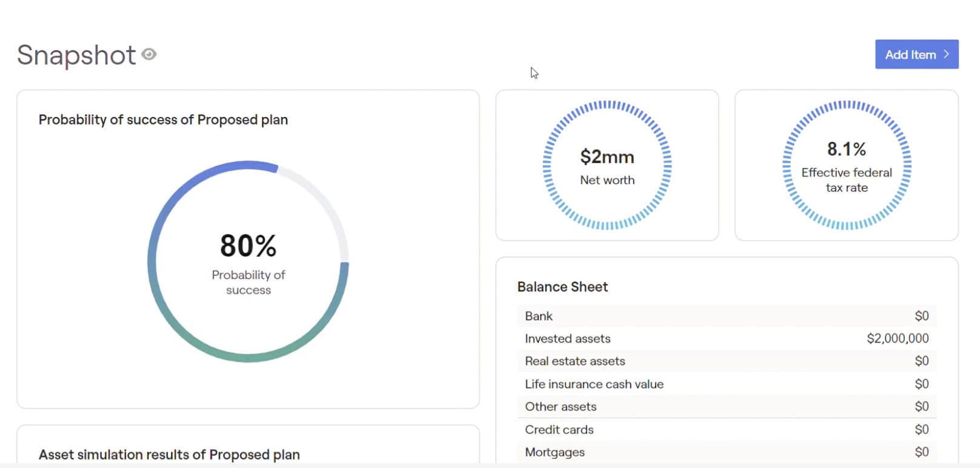The image size is (980, 468).
Task: Click 'Asset simulation results of Proposed plan' heading
Action: 169,455
